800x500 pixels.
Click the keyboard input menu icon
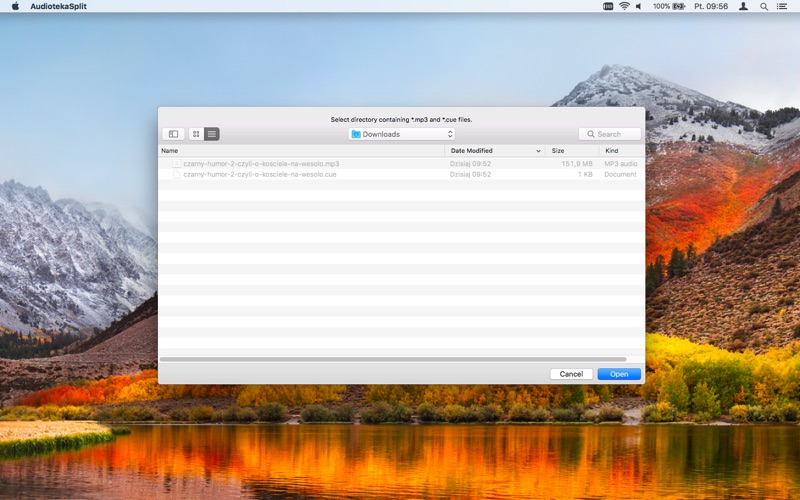tap(608, 6)
